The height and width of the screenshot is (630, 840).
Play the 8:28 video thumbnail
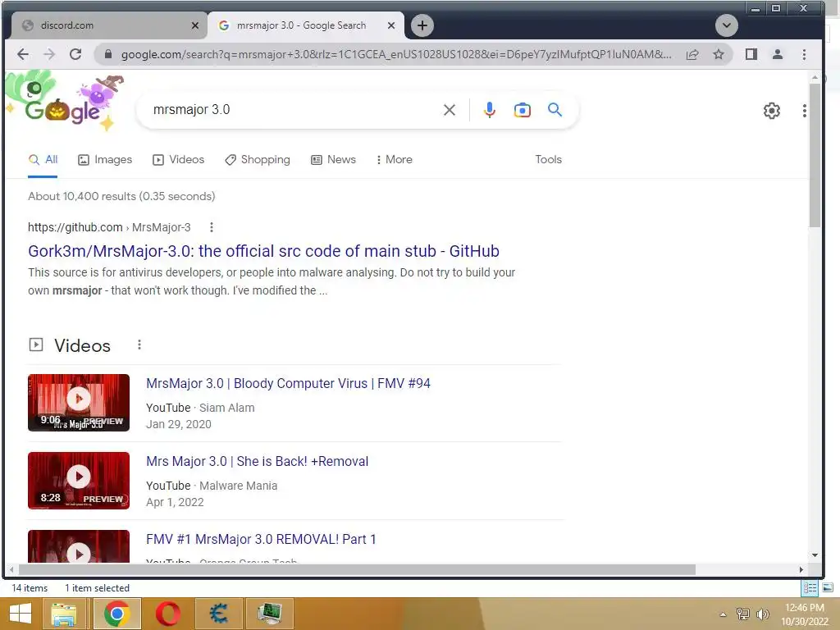pos(79,481)
